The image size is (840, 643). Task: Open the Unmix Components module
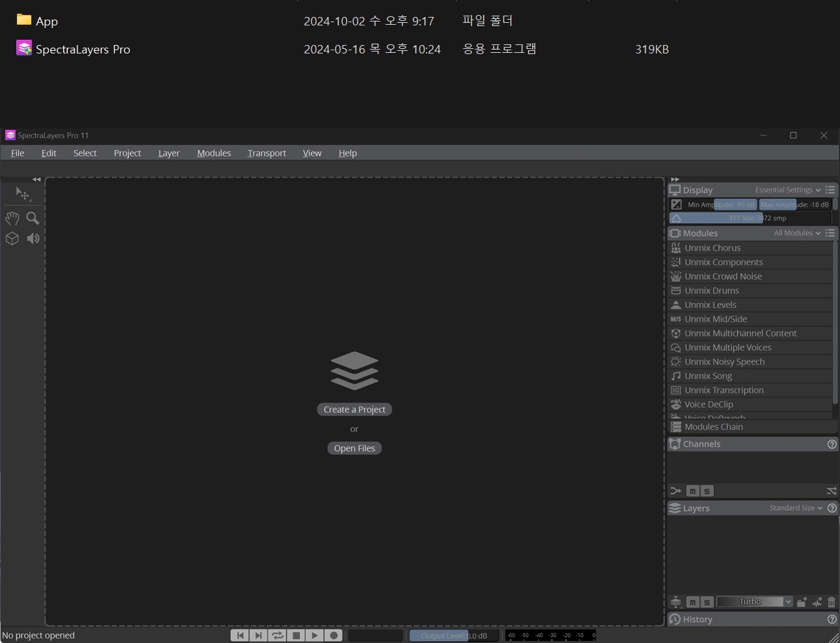pyautogui.click(x=750, y=262)
